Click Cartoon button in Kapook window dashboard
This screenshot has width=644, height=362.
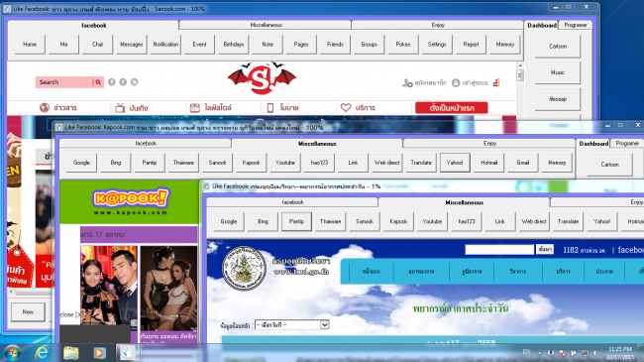609,165
